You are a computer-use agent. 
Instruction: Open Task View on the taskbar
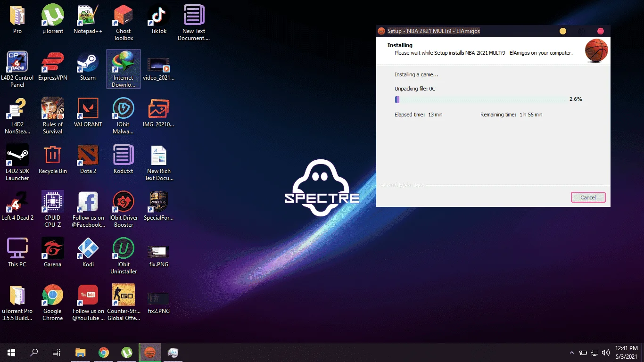(x=57, y=353)
